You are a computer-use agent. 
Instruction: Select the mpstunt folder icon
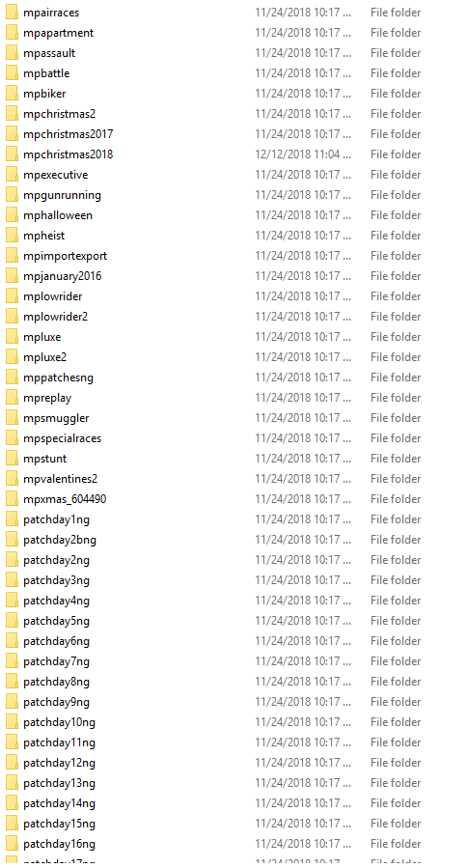pyautogui.click(x=12, y=459)
